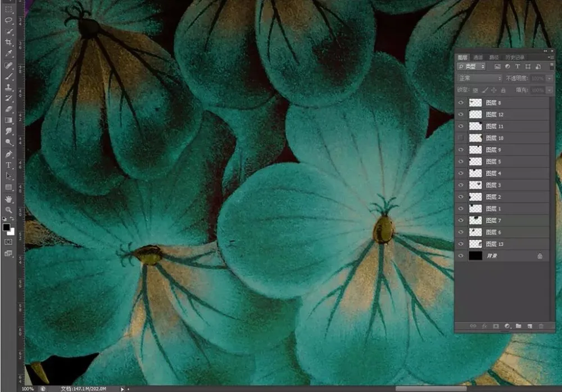562x392 pixels.
Task: Select the Crop tool
Action: point(8,42)
